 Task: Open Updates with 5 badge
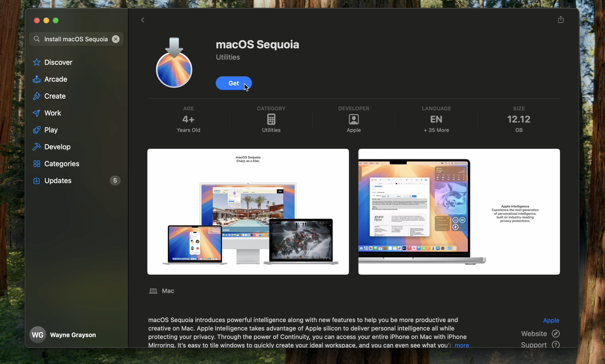[x=58, y=181]
